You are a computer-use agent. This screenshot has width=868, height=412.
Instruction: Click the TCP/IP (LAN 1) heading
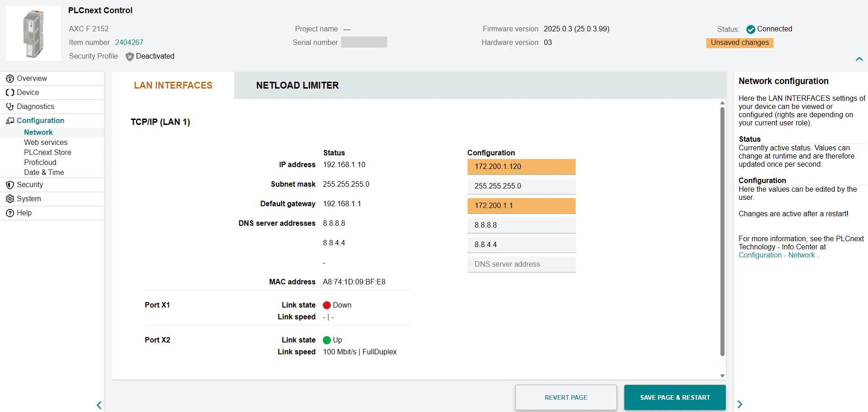point(160,122)
